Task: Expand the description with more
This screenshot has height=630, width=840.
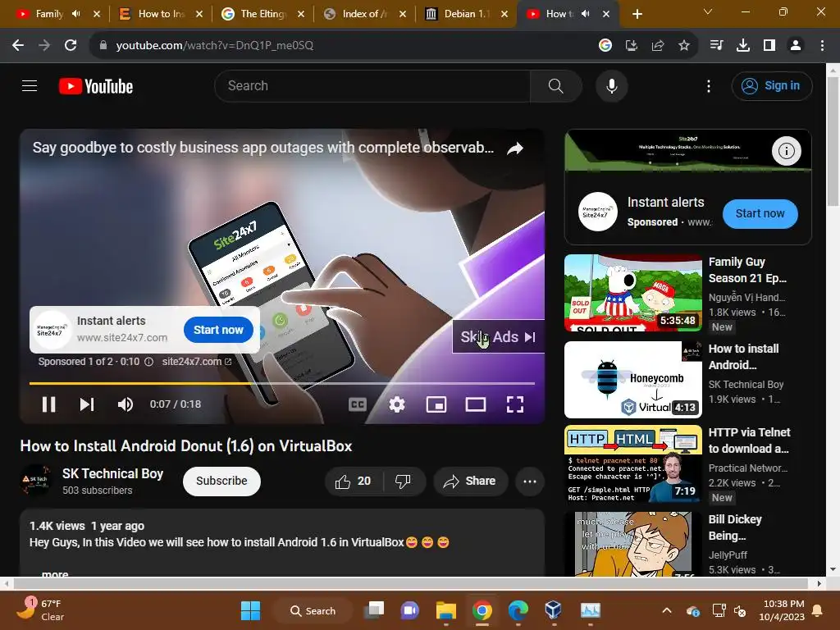Action: [x=55, y=573]
